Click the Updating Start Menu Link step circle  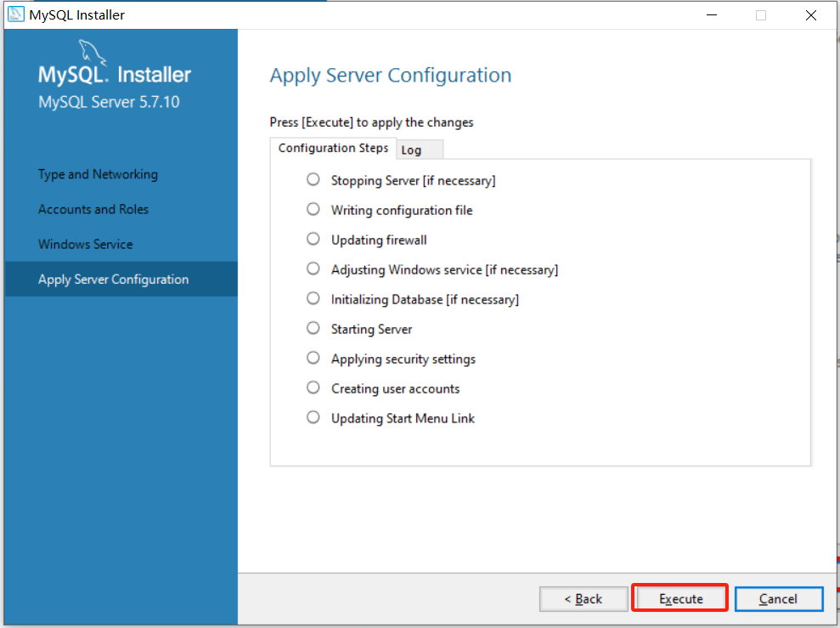[313, 417]
